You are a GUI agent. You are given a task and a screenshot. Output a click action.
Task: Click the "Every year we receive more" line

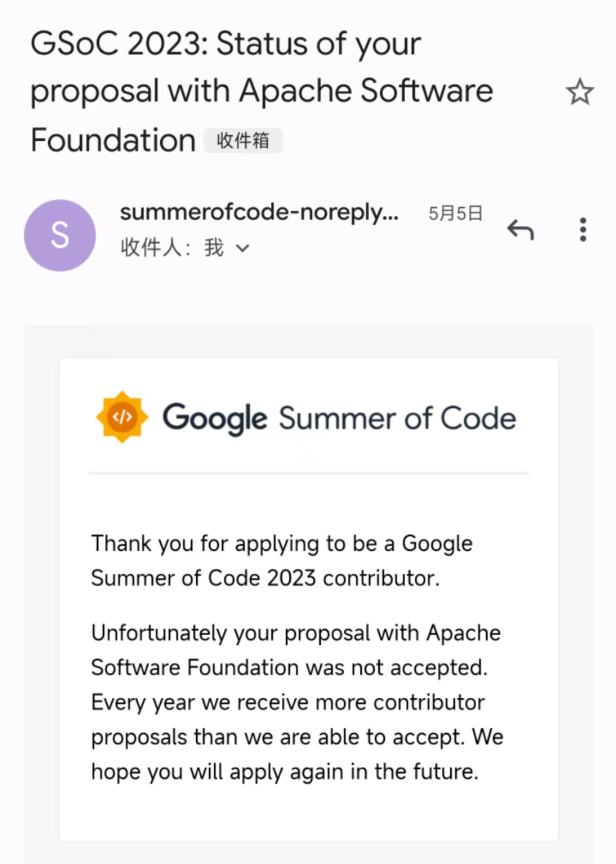tap(288, 702)
